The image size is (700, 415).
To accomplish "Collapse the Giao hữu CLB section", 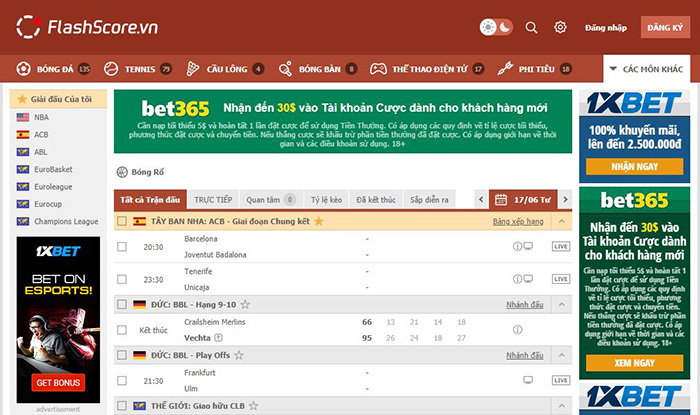I will 562,406.
